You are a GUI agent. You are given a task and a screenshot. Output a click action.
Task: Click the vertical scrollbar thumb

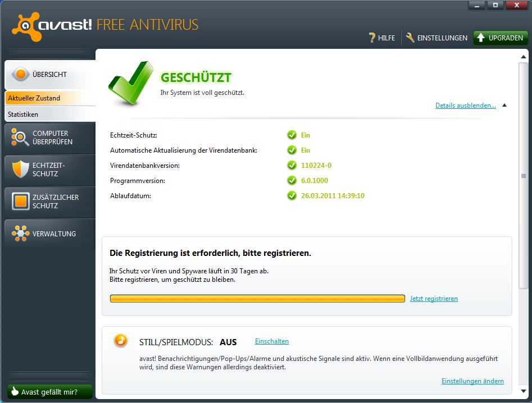pyautogui.click(x=524, y=176)
